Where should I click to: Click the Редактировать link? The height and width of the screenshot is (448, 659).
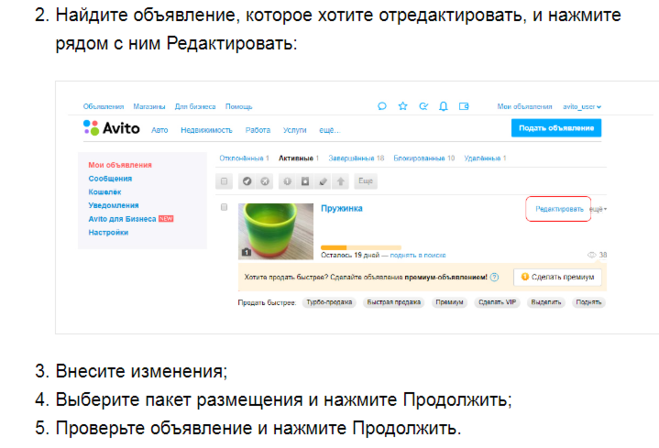559,209
